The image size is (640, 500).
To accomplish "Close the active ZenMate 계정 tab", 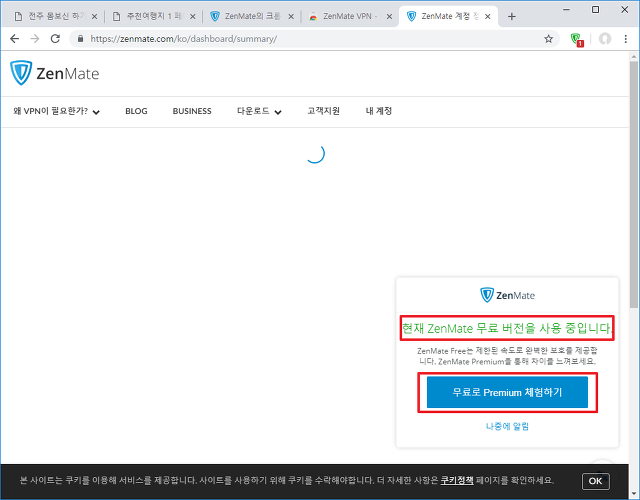I will click(488, 17).
